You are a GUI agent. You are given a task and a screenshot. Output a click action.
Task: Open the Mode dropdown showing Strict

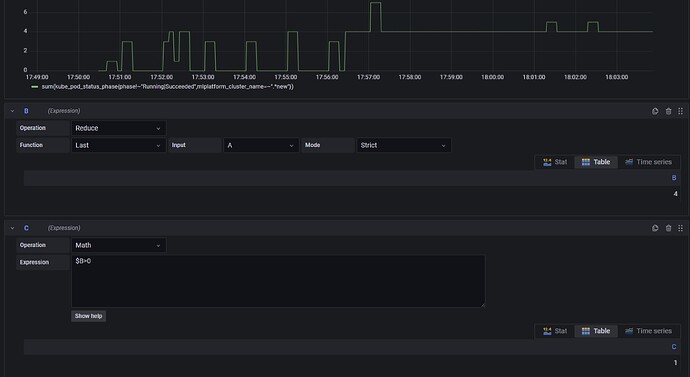pos(404,145)
